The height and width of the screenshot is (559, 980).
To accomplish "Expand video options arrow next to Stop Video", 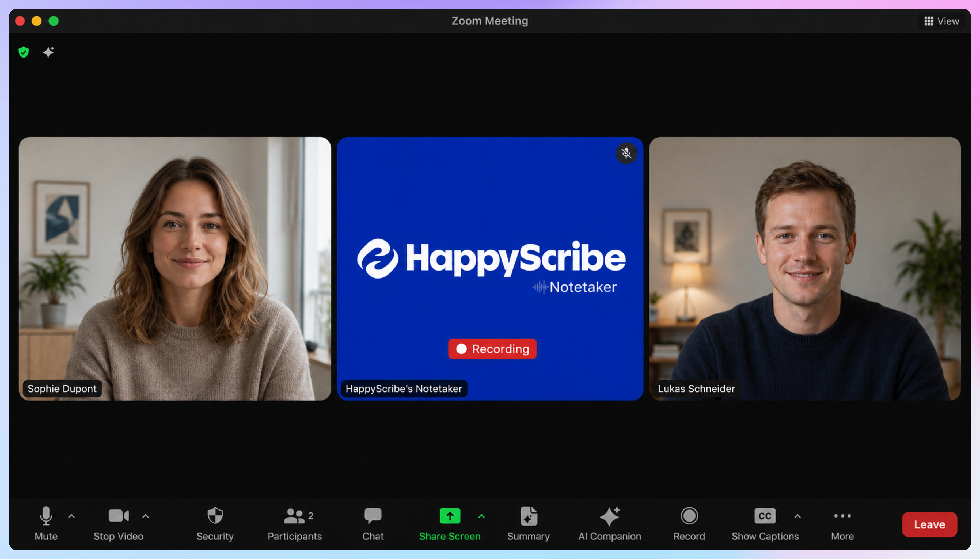I will [145, 516].
